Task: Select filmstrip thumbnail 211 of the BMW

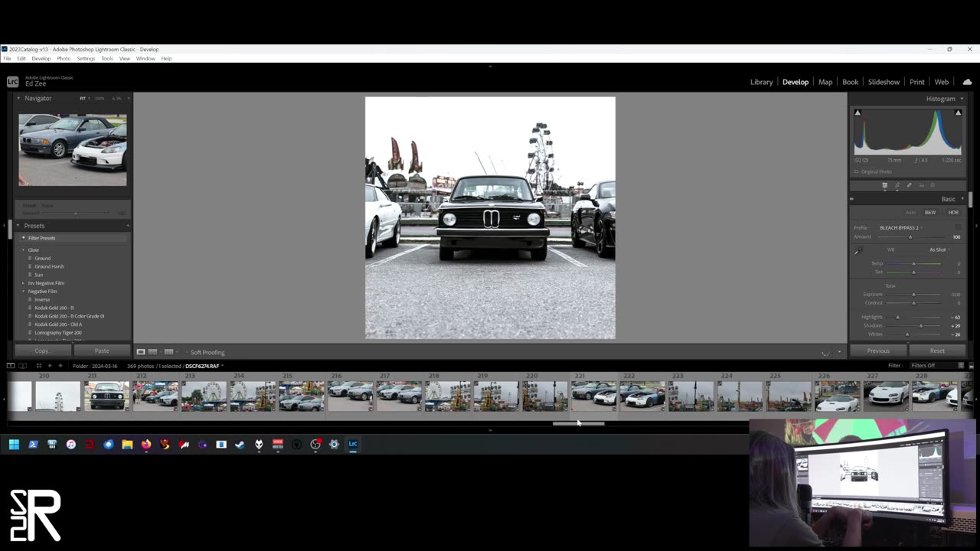Action: (x=106, y=396)
